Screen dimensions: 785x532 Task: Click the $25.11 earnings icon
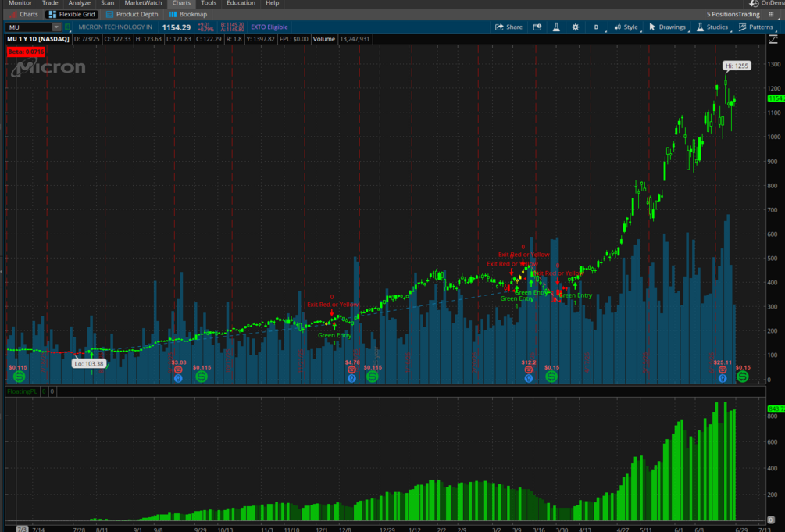point(723,370)
